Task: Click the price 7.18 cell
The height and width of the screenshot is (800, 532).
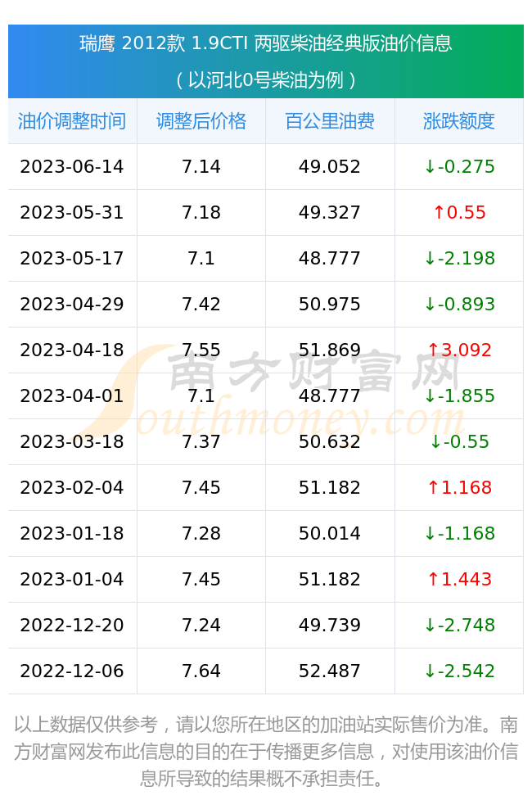Action: pyautogui.click(x=201, y=213)
